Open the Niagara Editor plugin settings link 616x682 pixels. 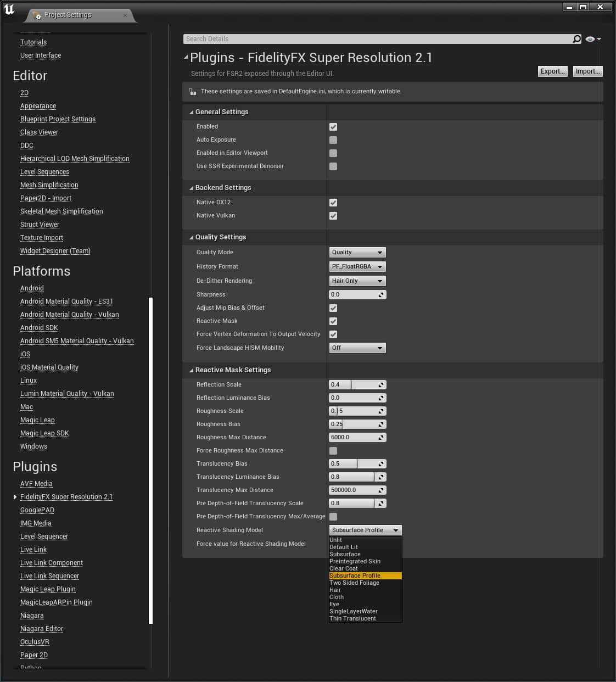pos(42,629)
